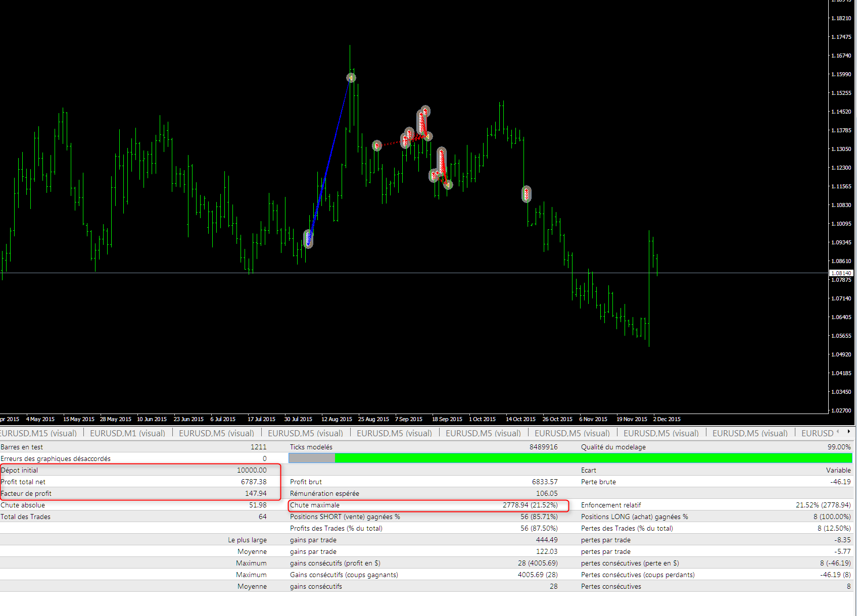
Task: Click the Qualité du modelage 99.00% value
Action: click(839, 447)
